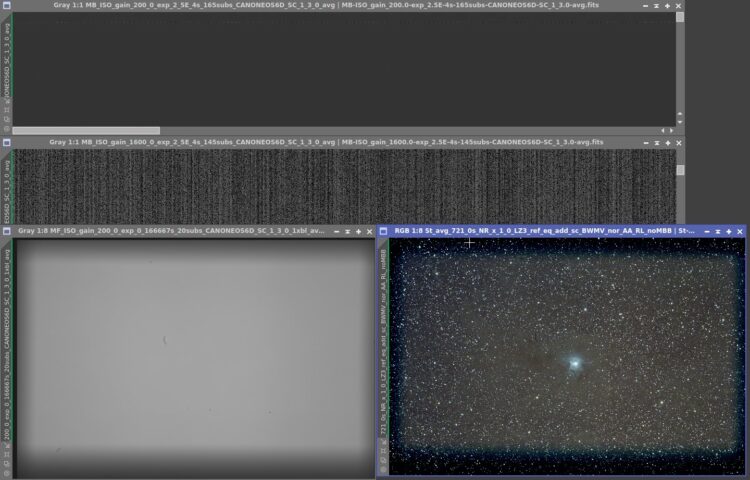The height and width of the screenshot is (480, 750).
Task: Maximize the RGB St_avg_721 stacked image window
Action: [729, 231]
